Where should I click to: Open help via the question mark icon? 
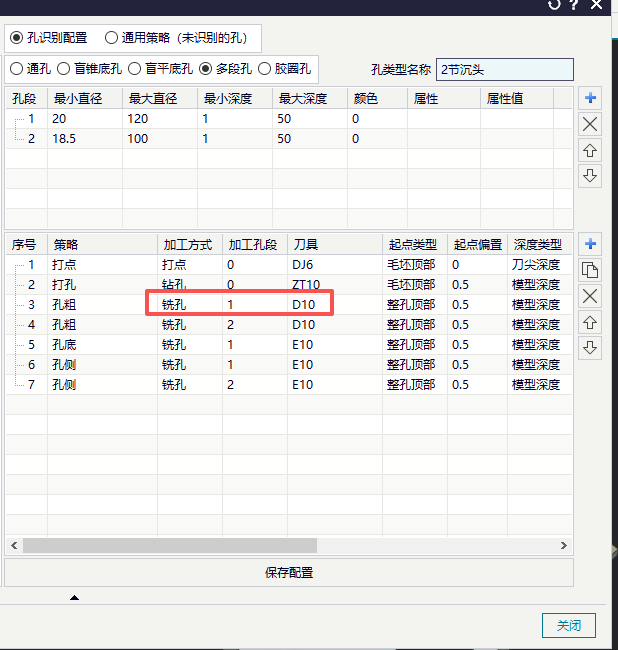[574, 5]
